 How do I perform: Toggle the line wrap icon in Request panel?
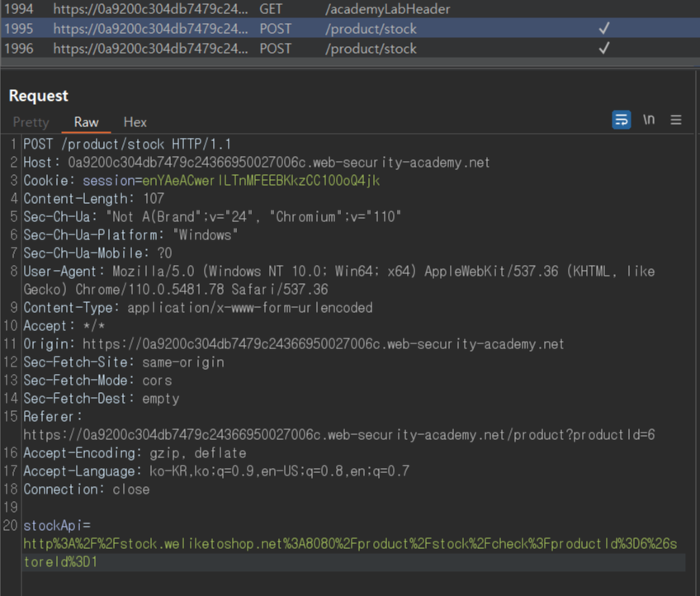click(621, 120)
